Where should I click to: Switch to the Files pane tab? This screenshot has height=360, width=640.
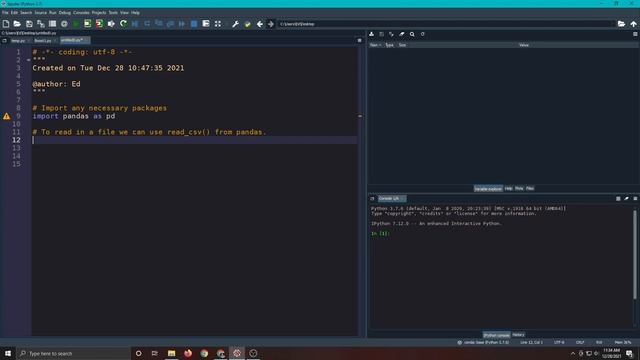(x=530, y=189)
